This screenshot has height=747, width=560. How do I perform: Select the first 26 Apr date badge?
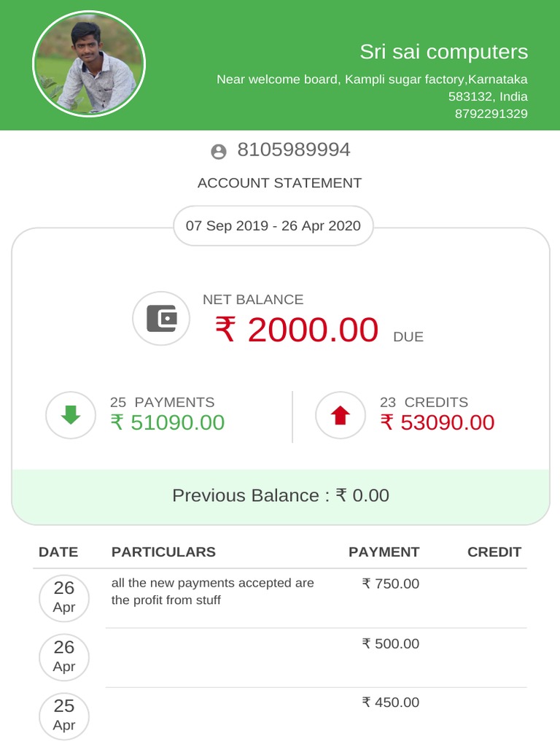coord(64,597)
